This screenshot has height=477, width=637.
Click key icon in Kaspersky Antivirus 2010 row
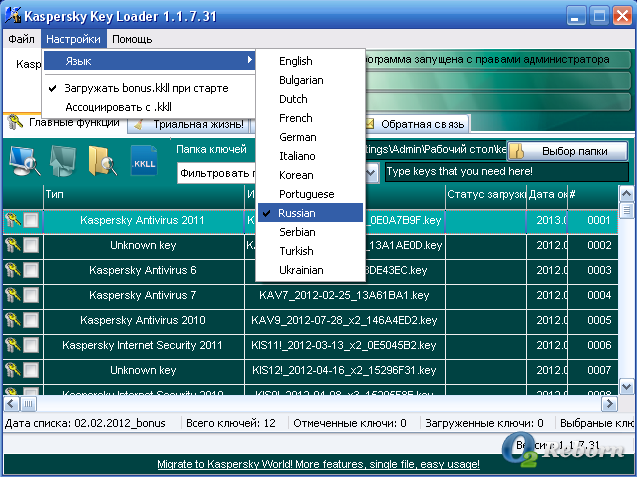click(13, 321)
